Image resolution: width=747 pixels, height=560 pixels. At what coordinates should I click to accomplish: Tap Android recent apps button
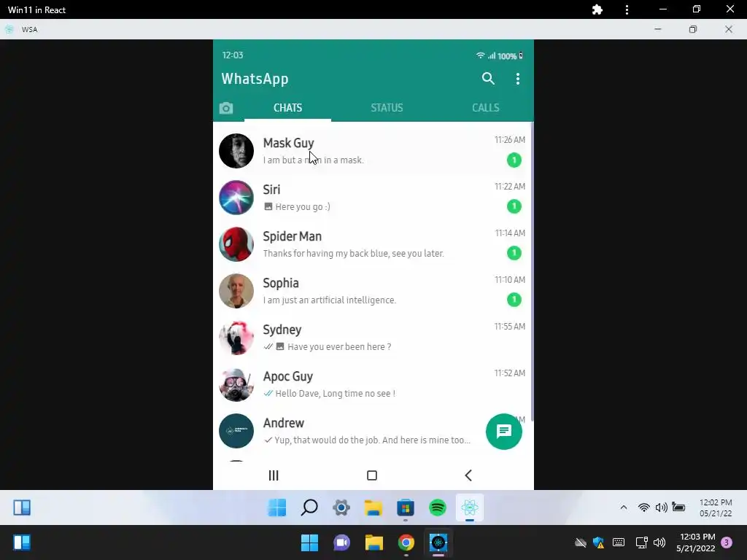pos(274,475)
